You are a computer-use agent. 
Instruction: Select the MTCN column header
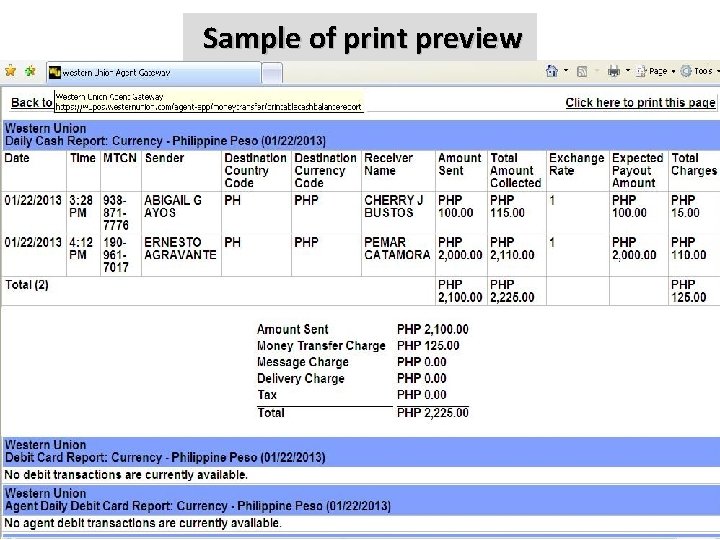pyautogui.click(x=120, y=158)
